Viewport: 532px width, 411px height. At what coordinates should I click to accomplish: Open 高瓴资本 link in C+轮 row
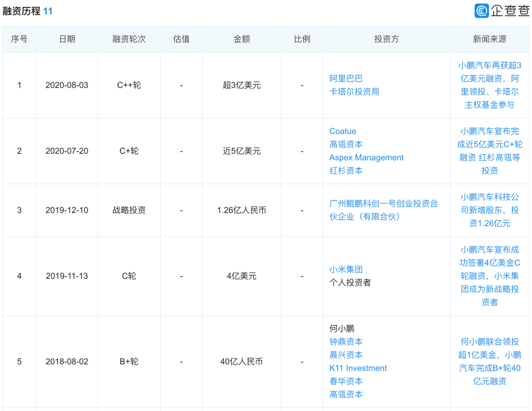pyautogui.click(x=346, y=144)
